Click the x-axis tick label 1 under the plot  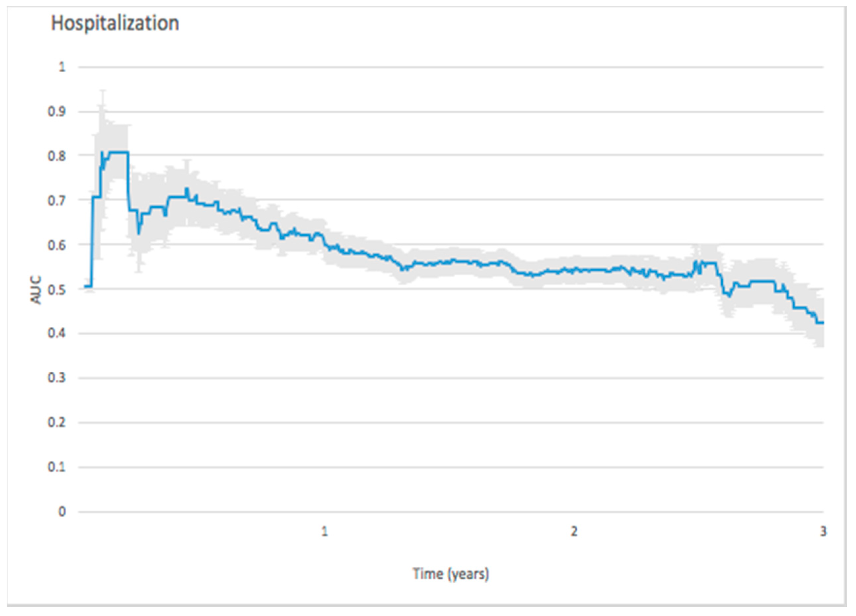[324, 531]
